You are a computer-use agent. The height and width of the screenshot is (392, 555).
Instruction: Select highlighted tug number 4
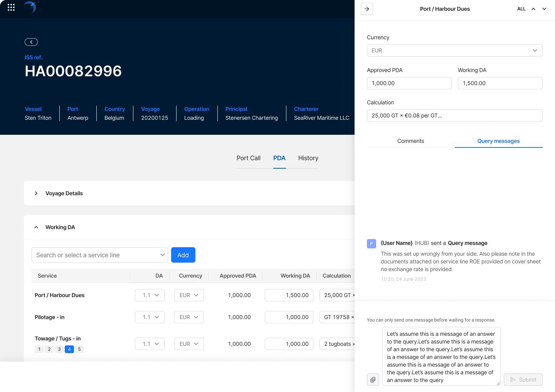tap(69, 349)
